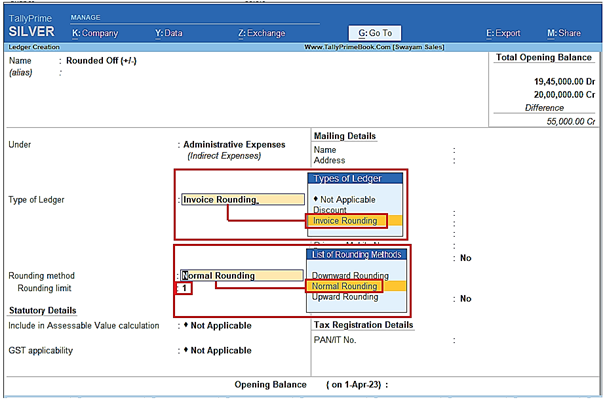Click the List of Rounding Methods header
Image resolution: width=605 pixels, height=400 pixels.
[357, 255]
